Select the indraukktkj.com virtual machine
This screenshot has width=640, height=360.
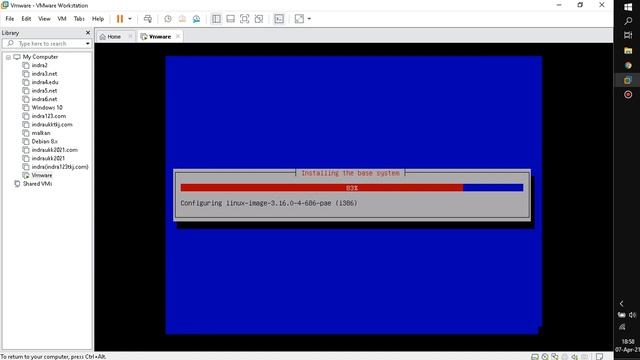coord(52,124)
